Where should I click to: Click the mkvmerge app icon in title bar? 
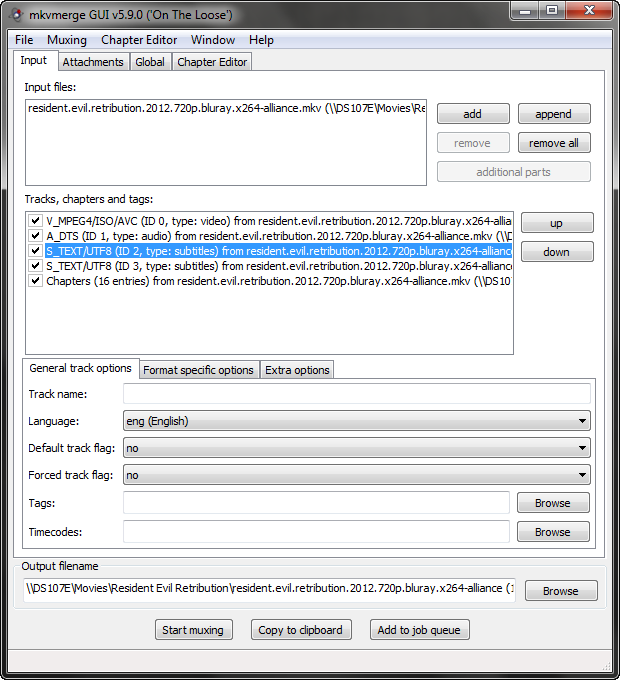point(17,15)
